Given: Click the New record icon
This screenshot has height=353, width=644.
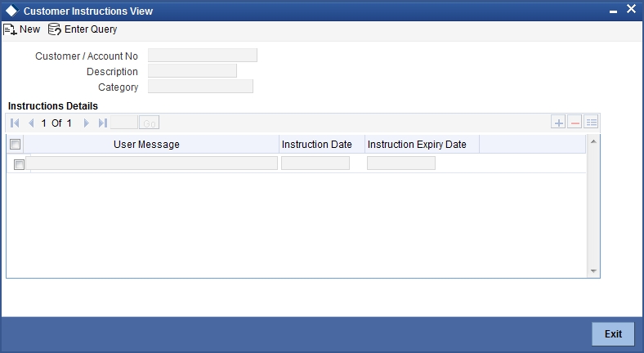Looking at the screenshot, I should [10, 29].
